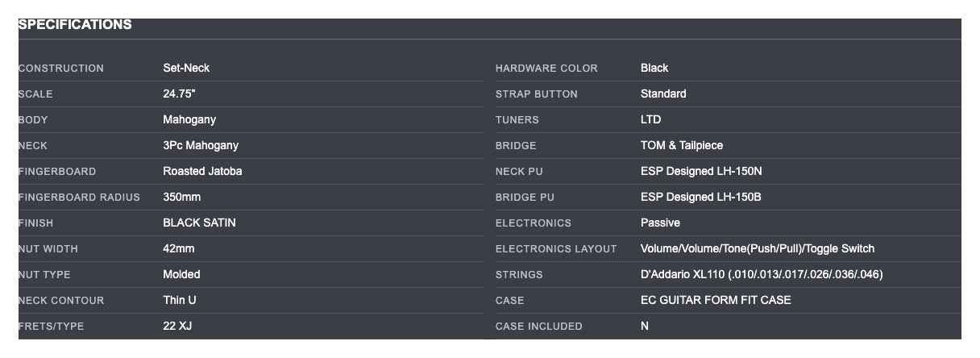
Task: Click the 3Pc Mahogany neck value
Action: click(x=201, y=145)
